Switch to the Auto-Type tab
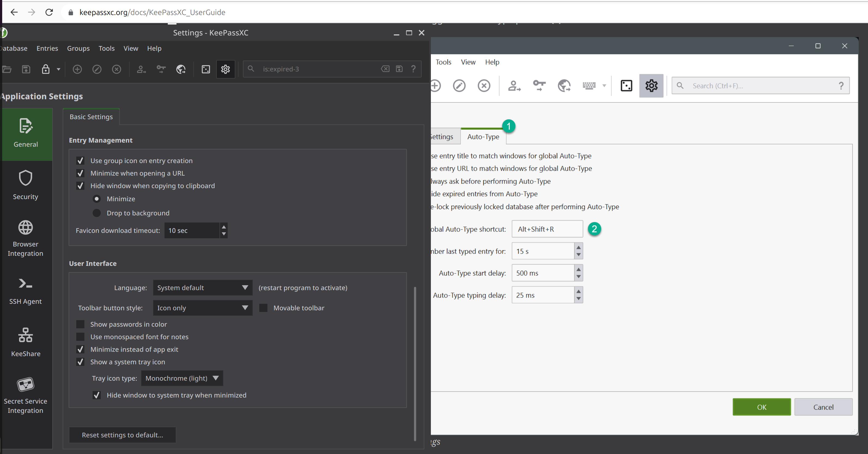This screenshot has height=454, width=868. point(483,137)
